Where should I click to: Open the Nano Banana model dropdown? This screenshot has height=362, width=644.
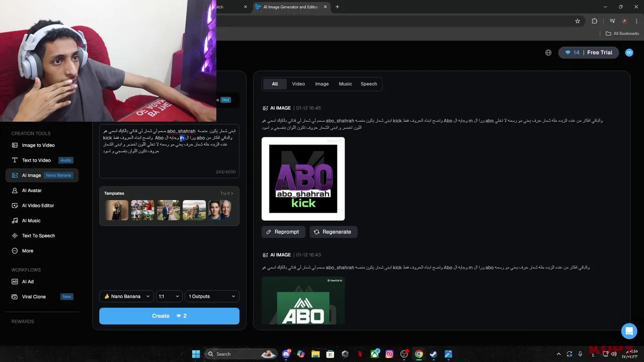coord(126,297)
